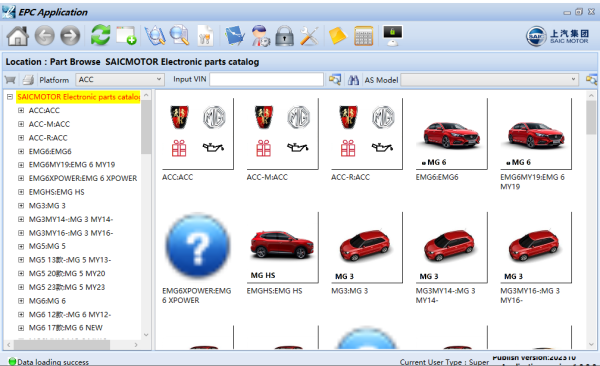Open the calculator icon

click(364, 36)
